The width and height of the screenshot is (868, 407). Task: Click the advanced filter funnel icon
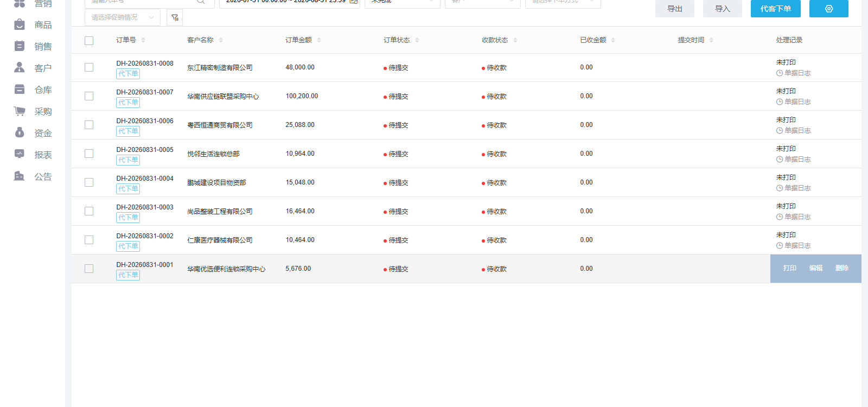175,17
